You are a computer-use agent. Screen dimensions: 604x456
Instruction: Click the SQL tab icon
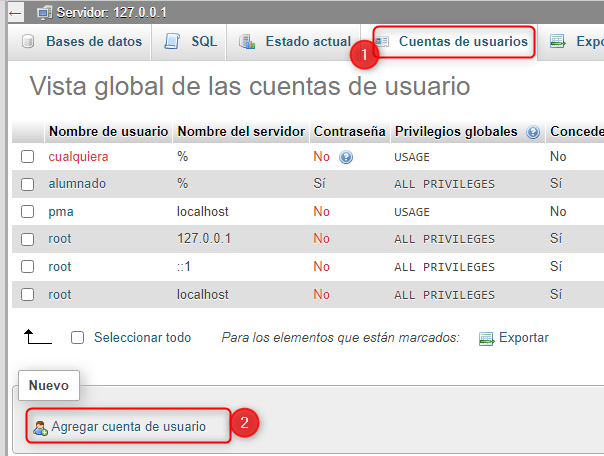pos(172,43)
